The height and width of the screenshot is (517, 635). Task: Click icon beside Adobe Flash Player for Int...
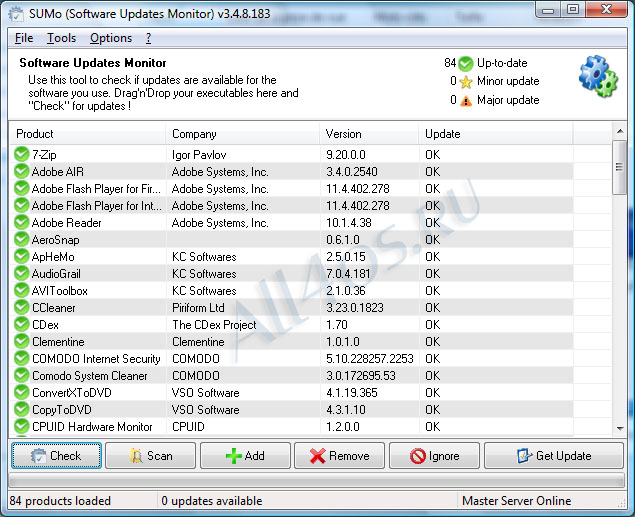[x=21, y=205]
